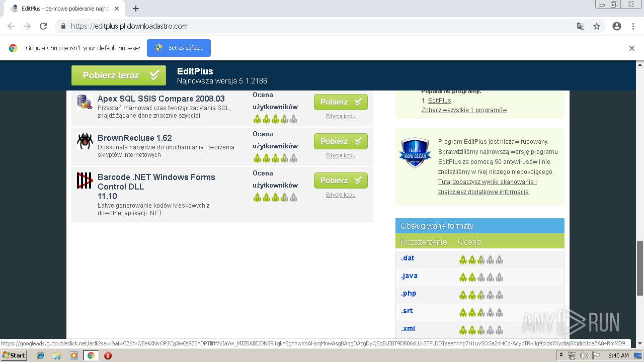644x362 pixels.
Task: Download BrownRecluse with its Pobierz button
Action: click(341, 141)
